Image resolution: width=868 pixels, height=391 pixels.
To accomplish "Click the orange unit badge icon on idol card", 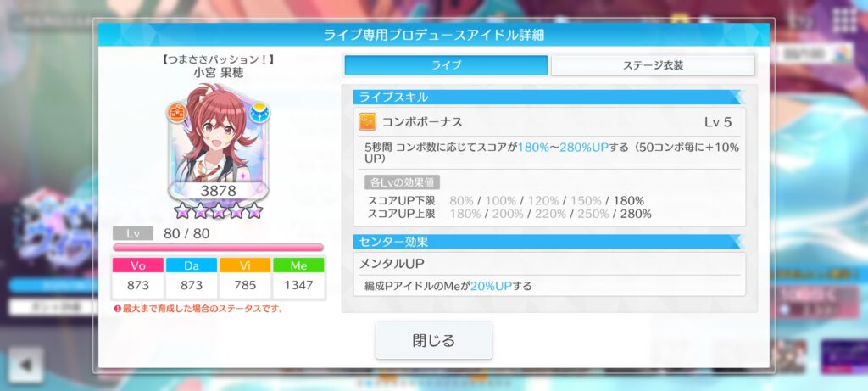I will (x=177, y=113).
